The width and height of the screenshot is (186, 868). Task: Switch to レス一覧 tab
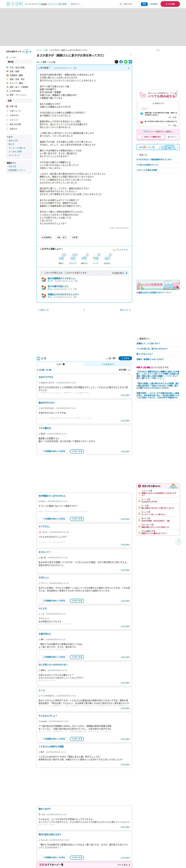click(x=61, y=364)
